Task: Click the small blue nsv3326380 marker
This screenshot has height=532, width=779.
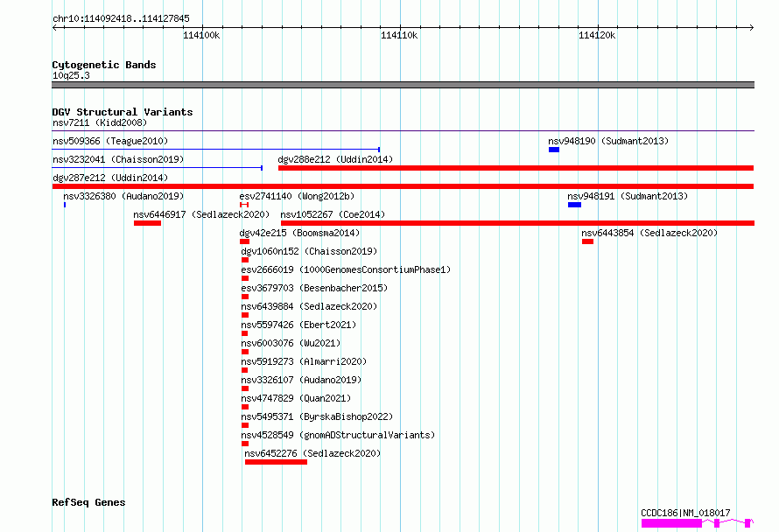Action: click(x=65, y=205)
